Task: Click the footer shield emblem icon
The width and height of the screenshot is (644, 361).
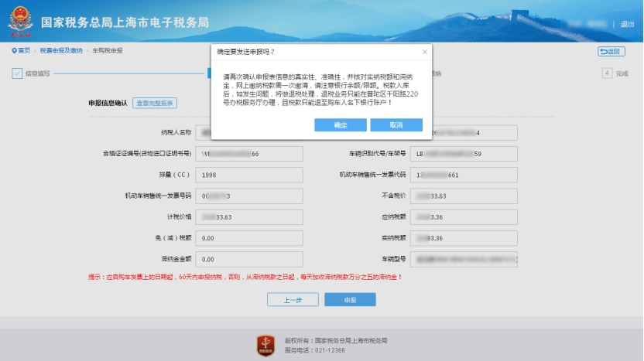Action: (x=265, y=346)
